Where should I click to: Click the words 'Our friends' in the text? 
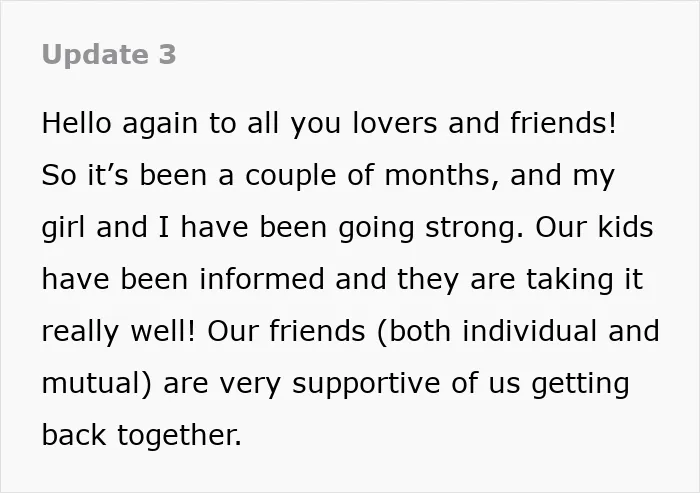pos(286,331)
